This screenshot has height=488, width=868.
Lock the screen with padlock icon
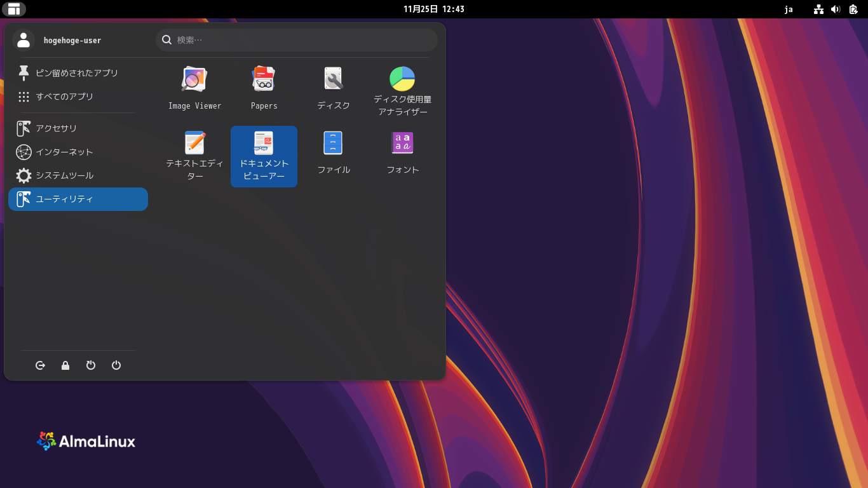tap(65, 365)
